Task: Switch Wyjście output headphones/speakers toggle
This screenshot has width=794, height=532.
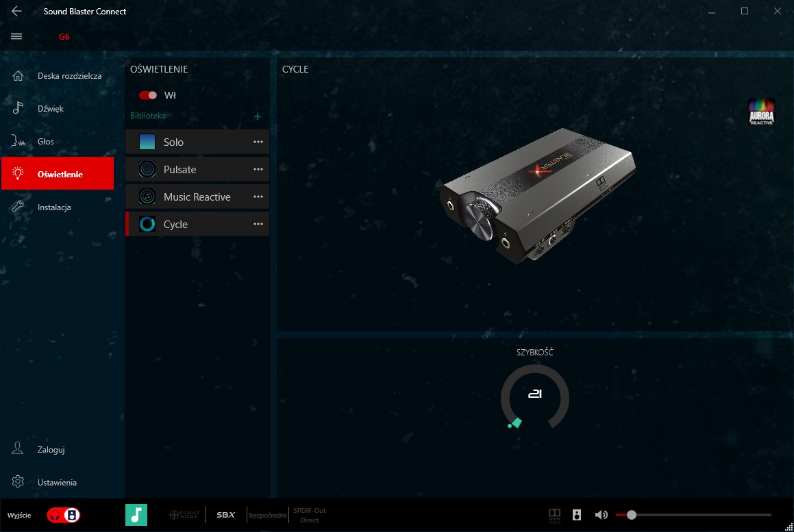Action: point(63,516)
